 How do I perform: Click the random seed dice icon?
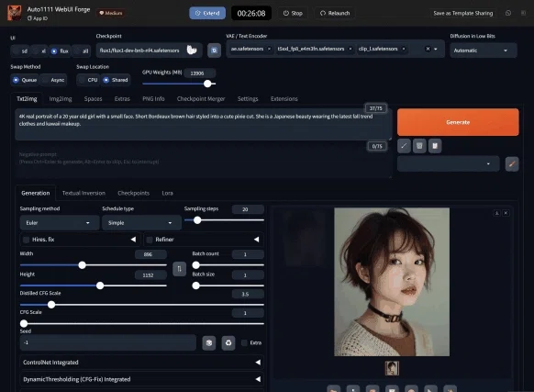(209, 343)
